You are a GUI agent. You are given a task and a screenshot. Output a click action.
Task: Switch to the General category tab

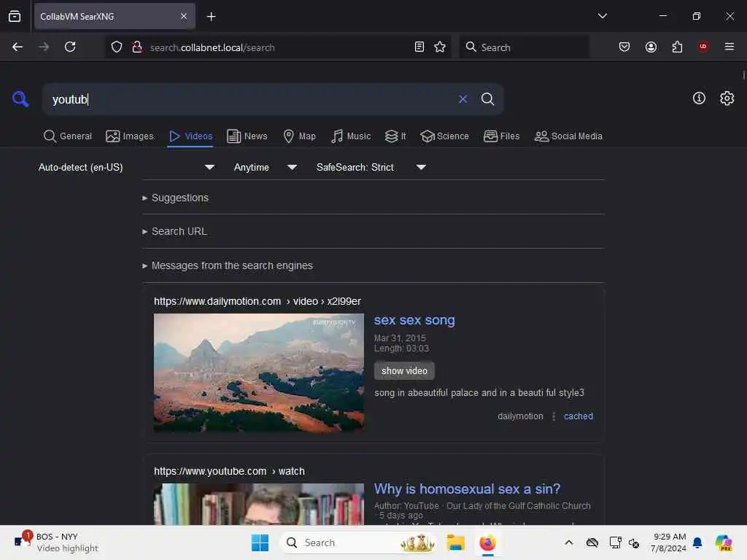pos(67,136)
